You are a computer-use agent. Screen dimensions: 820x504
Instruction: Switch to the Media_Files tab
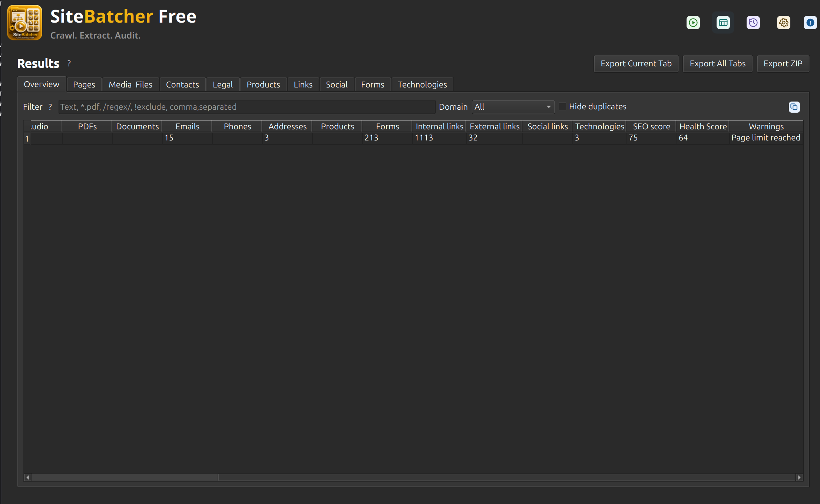click(x=130, y=84)
